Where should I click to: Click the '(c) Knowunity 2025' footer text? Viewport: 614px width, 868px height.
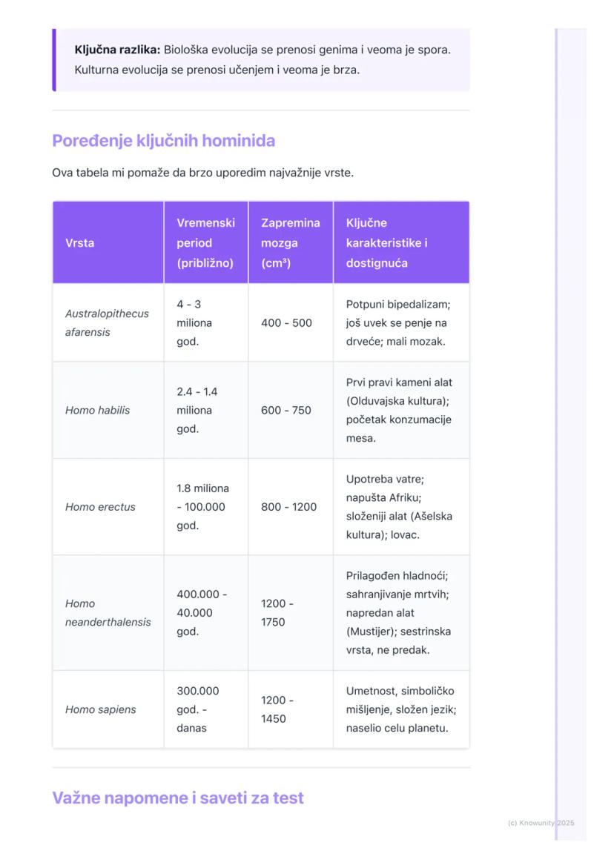tap(541, 824)
